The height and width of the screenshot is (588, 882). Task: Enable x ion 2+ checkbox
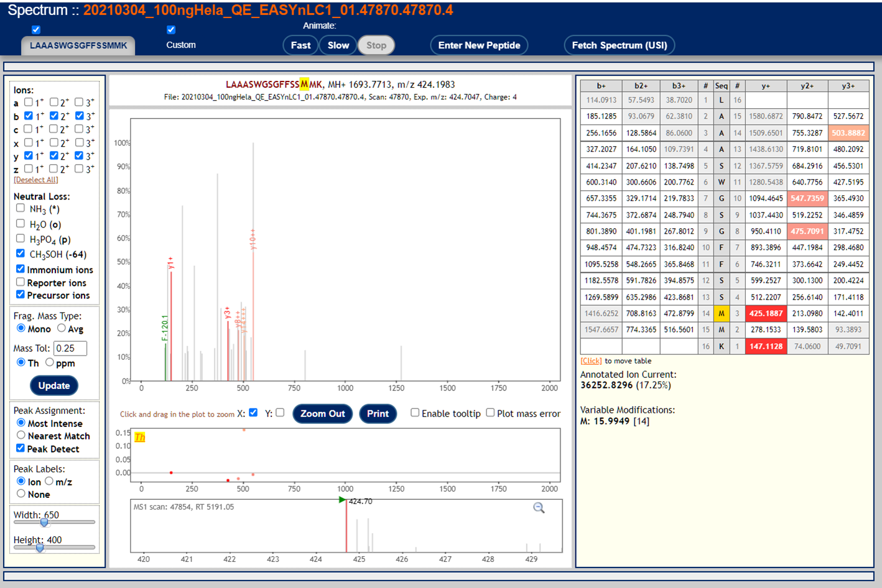53,142
